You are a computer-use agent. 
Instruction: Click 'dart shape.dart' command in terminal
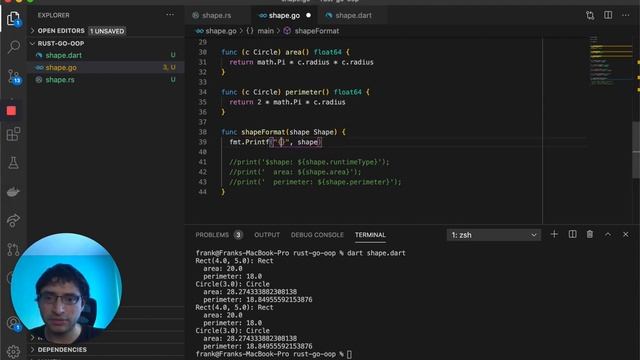[376, 253]
